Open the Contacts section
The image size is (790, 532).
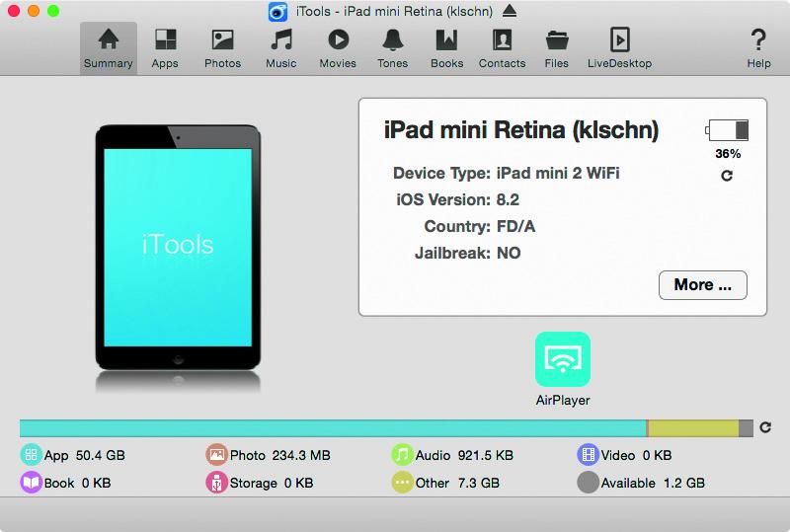click(x=503, y=48)
